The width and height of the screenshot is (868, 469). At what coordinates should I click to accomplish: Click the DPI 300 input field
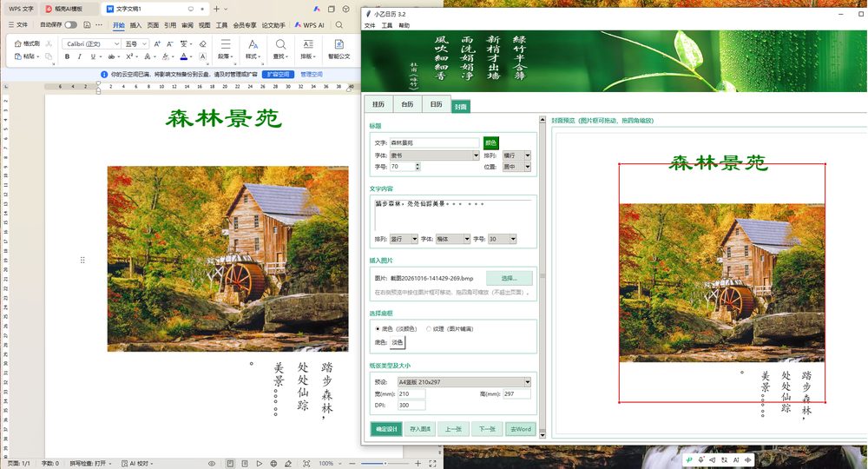point(411,406)
